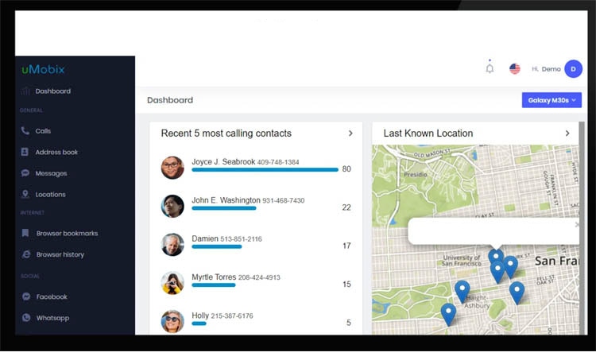The image size is (596, 364).
Task: Open Messages in the sidebar
Action: (x=51, y=173)
